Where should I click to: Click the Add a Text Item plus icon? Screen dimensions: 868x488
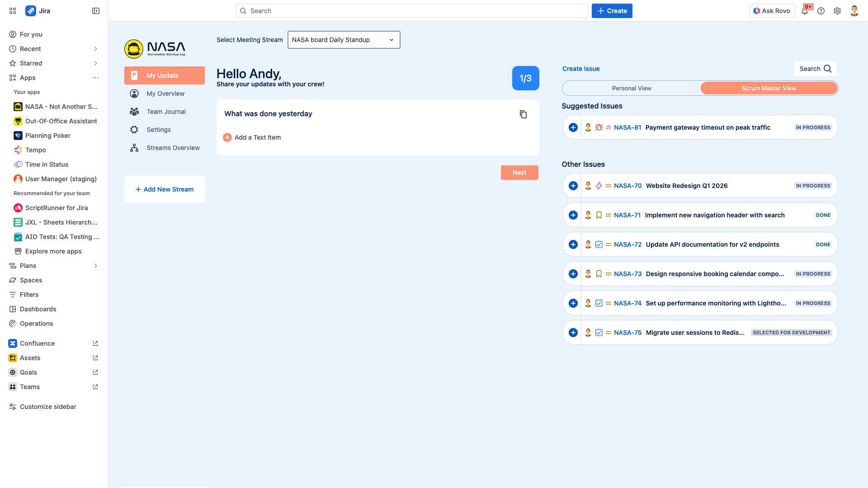coord(227,137)
